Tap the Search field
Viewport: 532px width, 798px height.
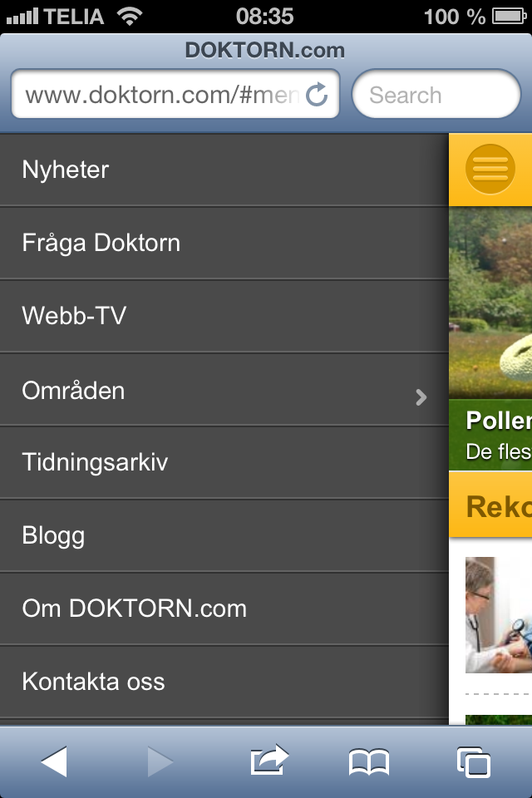click(x=436, y=96)
